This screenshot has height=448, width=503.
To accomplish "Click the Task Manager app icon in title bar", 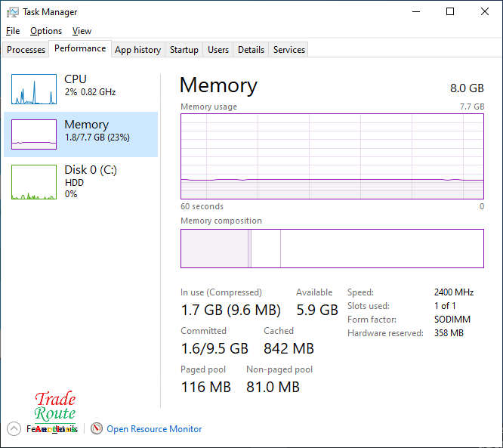I will coord(13,12).
